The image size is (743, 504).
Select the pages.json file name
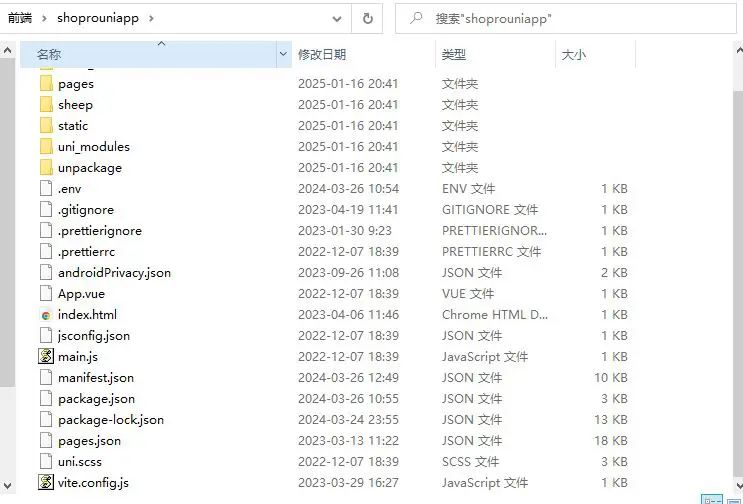pyautogui.click(x=90, y=441)
